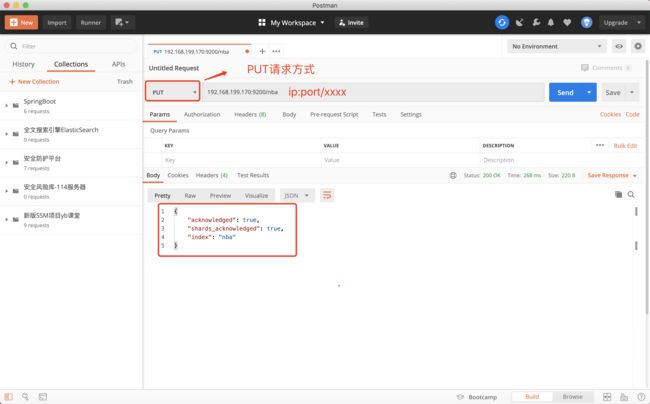650x404 pixels.
Task: Switch response view to Raw
Action: click(190, 196)
